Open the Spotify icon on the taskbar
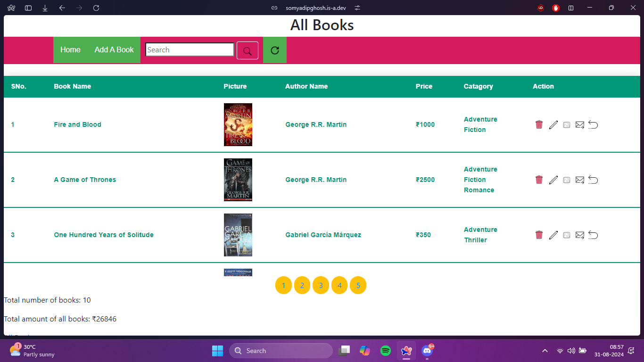This screenshot has width=644, height=362. click(x=385, y=351)
